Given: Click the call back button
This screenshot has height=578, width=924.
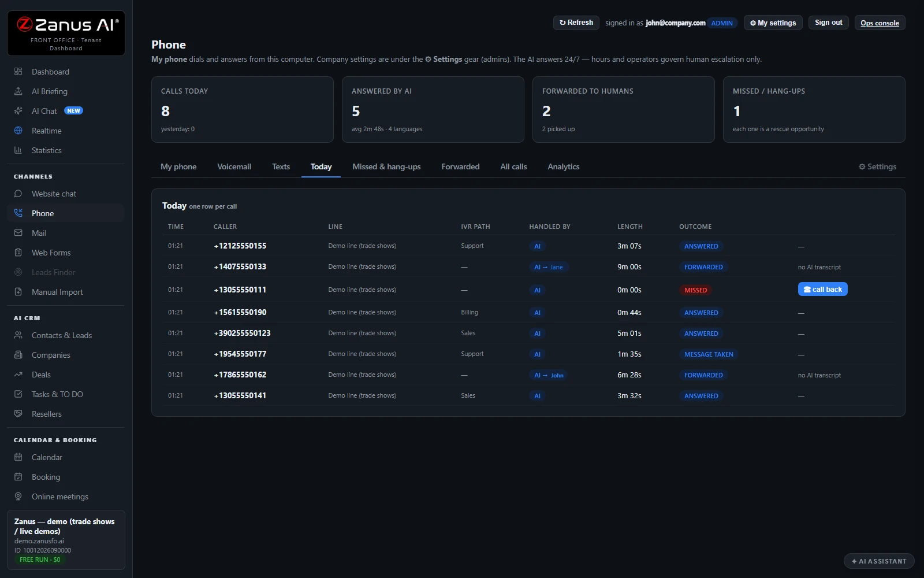Looking at the screenshot, I should (822, 290).
